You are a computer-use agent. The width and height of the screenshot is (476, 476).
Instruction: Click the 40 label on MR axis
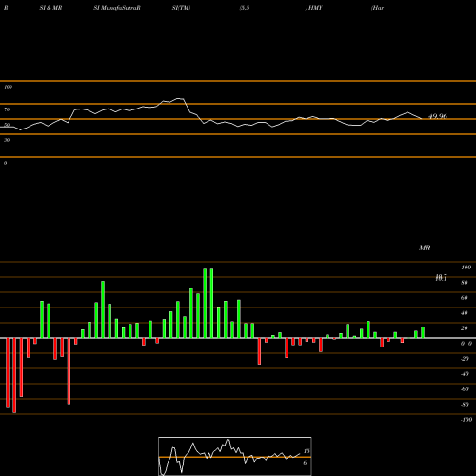(x=465, y=313)
